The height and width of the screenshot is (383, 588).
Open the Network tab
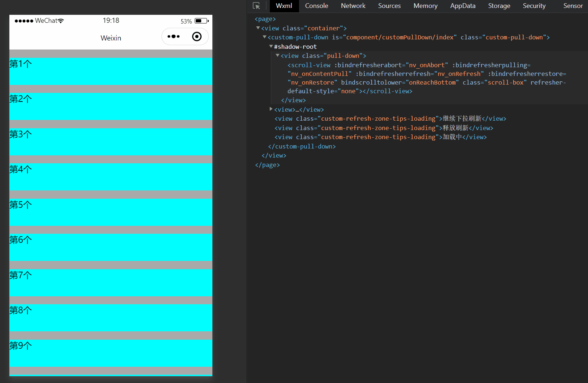[353, 6]
